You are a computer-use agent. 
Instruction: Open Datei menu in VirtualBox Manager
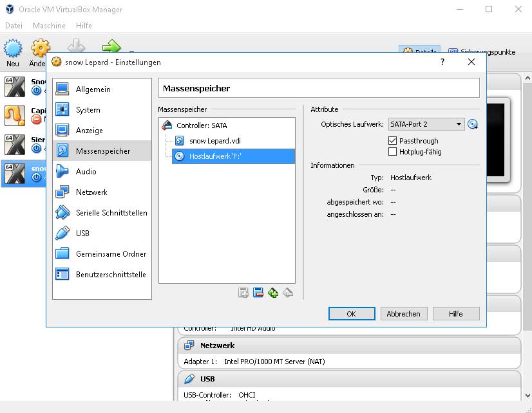click(x=14, y=25)
